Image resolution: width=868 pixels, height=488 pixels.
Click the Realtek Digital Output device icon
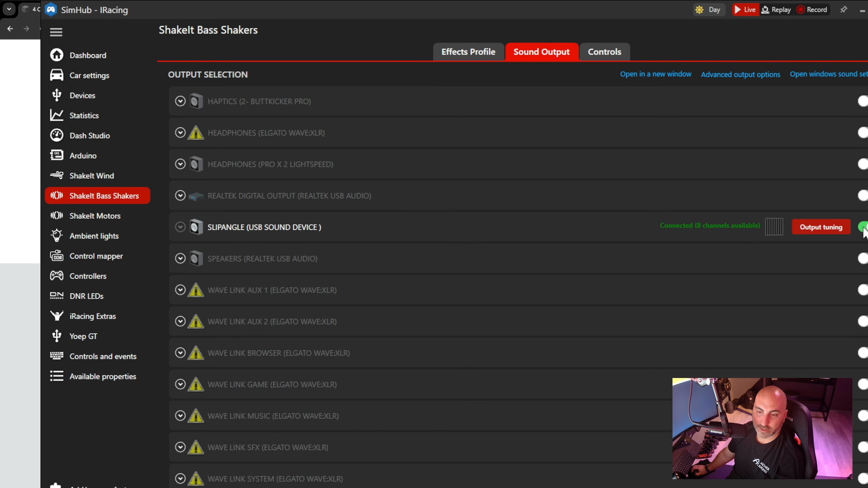pos(196,196)
